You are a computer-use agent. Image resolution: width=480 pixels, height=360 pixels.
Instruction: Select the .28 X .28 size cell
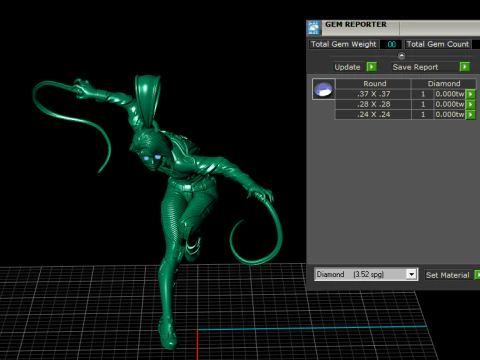point(373,104)
